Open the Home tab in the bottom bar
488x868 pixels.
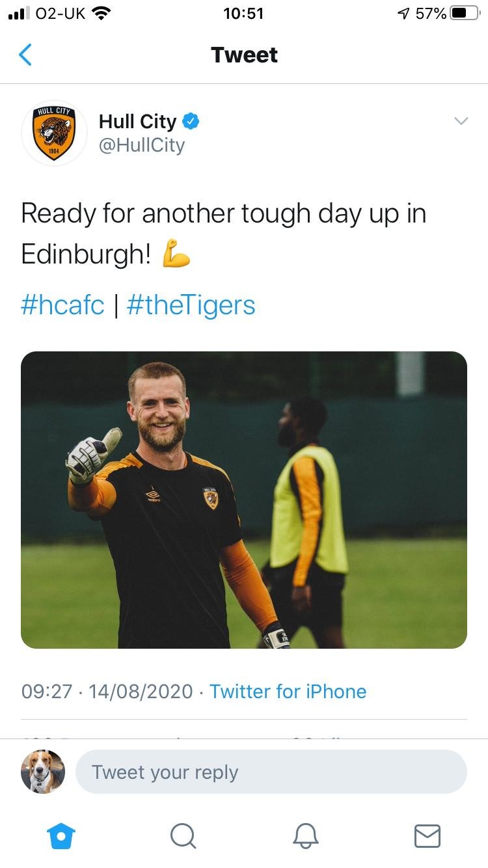pos(62,835)
